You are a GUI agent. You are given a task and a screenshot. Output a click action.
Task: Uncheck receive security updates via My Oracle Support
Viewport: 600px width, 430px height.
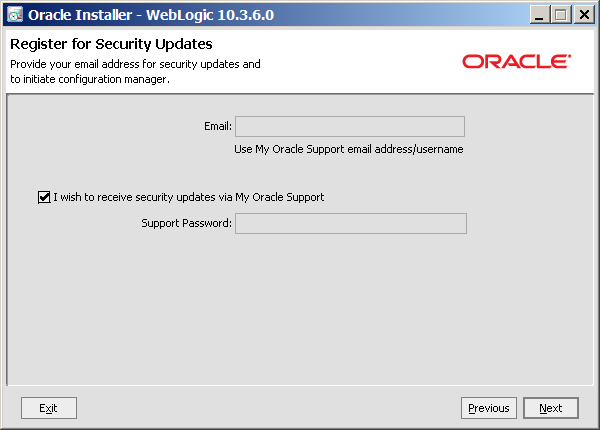(x=44, y=197)
